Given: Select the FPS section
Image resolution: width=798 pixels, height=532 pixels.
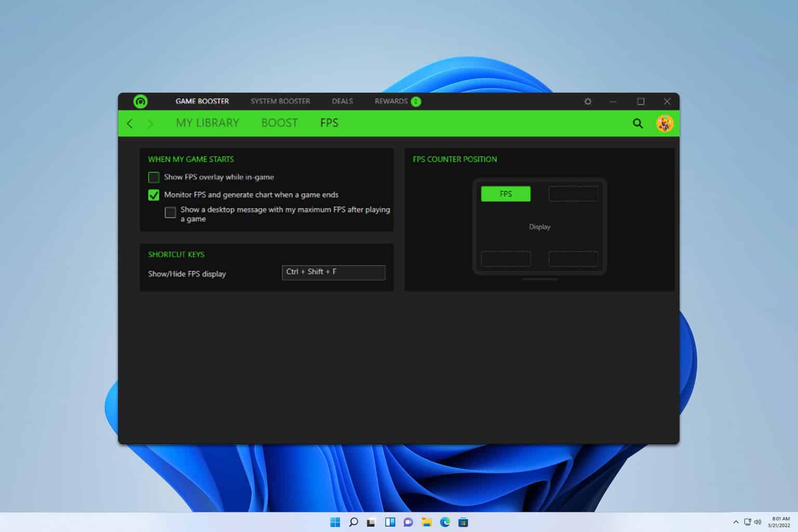Looking at the screenshot, I should pos(329,123).
